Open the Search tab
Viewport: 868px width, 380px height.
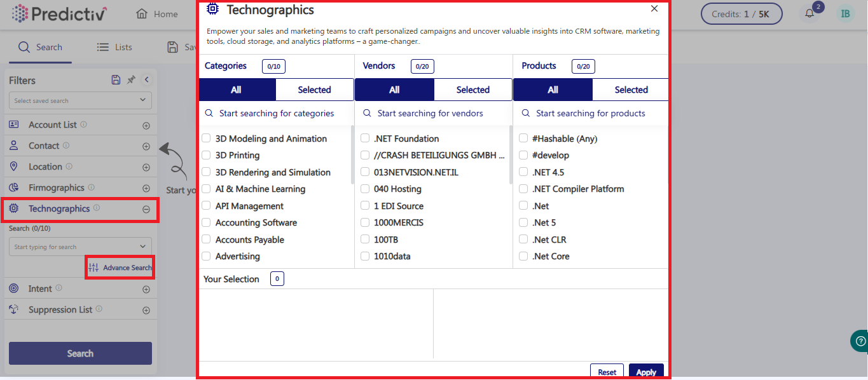click(40, 47)
